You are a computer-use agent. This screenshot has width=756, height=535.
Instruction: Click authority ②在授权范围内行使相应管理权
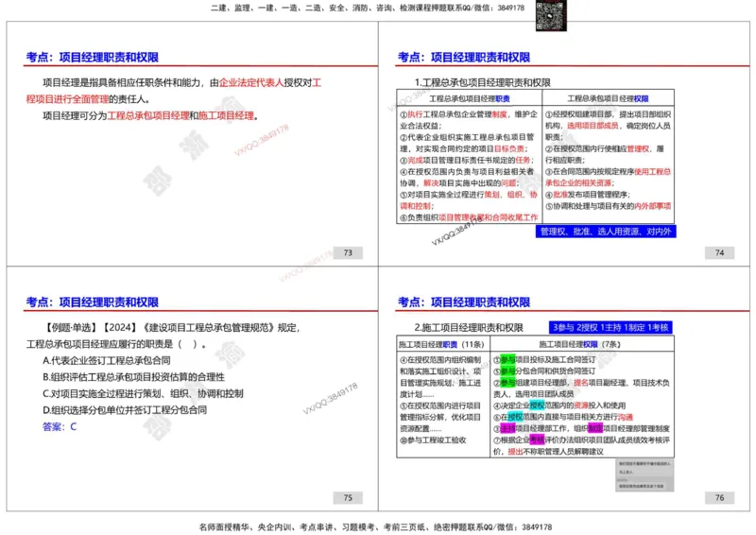605,154
